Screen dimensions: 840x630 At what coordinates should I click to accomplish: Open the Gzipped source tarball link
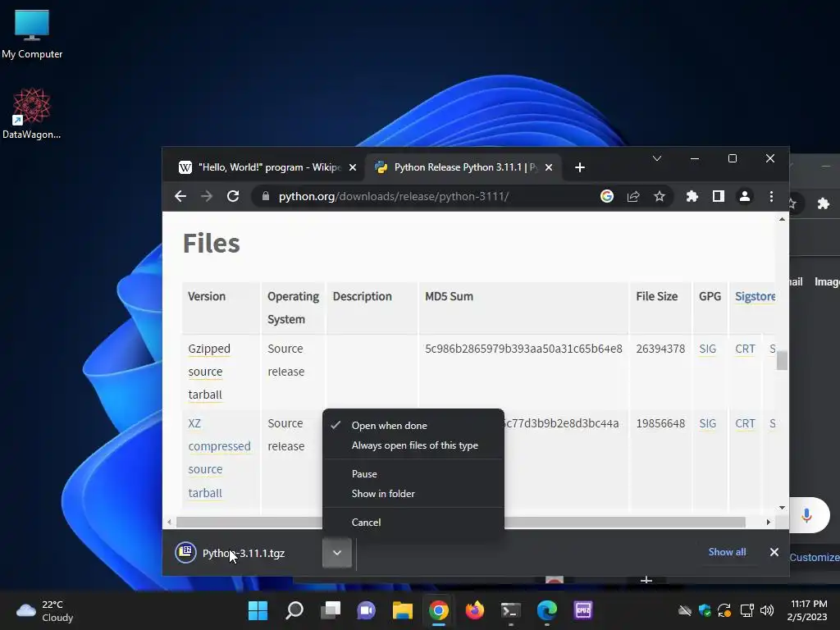pyautogui.click(x=209, y=372)
